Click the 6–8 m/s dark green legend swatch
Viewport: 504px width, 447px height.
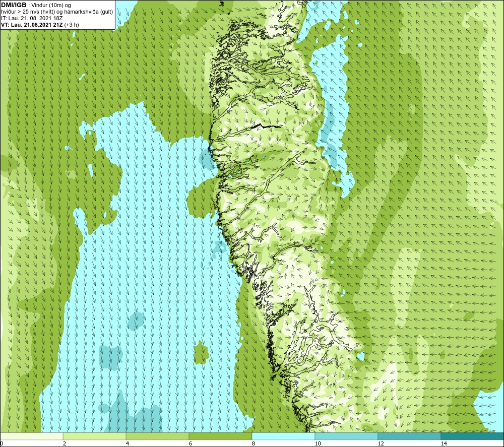click(221, 436)
